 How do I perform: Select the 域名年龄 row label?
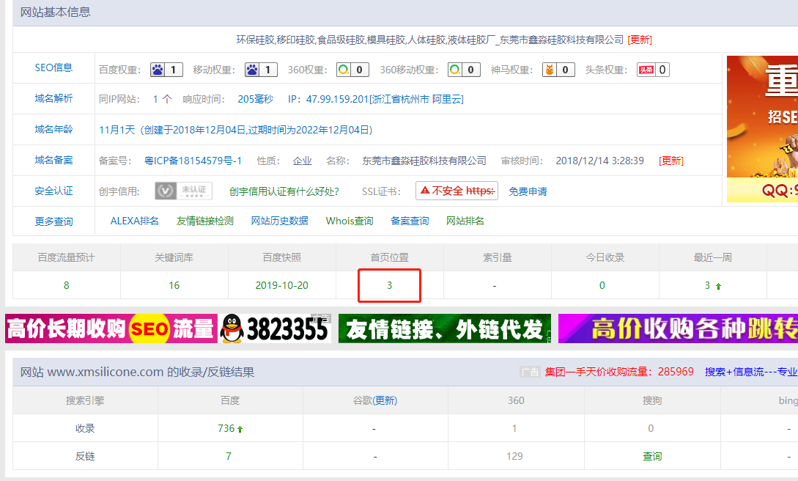click(53, 129)
